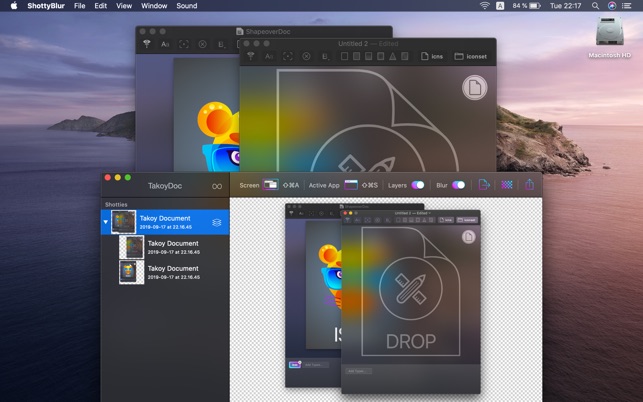Image resolution: width=643 pixels, height=402 pixels.
Task: Click the Wi-Fi icon in menu bar
Action: pos(485,6)
